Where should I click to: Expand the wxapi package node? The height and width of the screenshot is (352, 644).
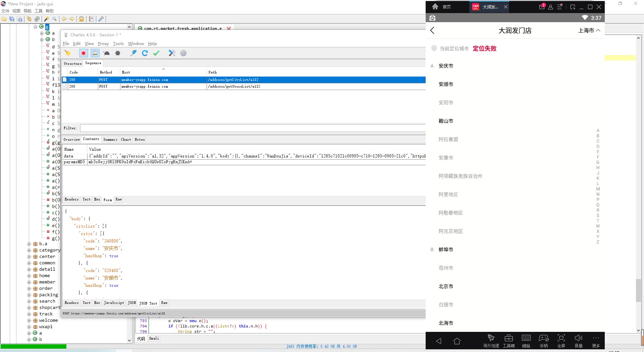pos(29,327)
